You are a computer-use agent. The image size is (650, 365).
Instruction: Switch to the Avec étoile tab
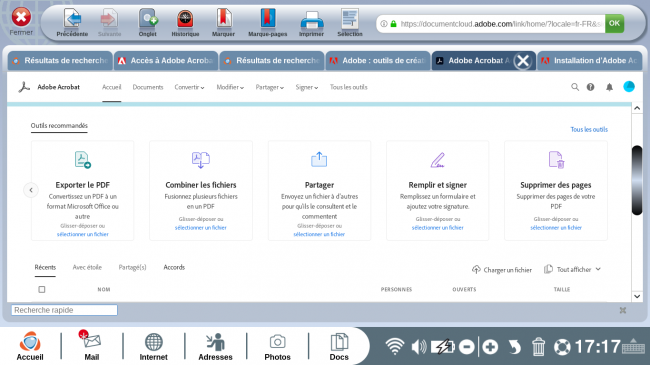coord(87,268)
